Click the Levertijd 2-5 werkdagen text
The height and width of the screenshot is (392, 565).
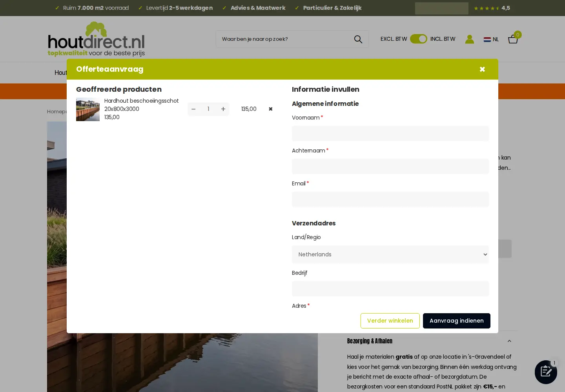coord(179,8)
